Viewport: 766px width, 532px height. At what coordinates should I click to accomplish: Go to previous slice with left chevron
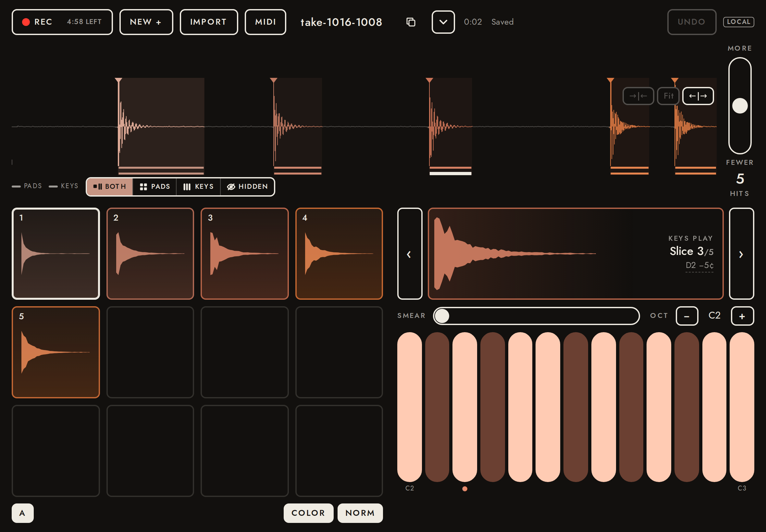pyautogui.click(x=410, y=254)
